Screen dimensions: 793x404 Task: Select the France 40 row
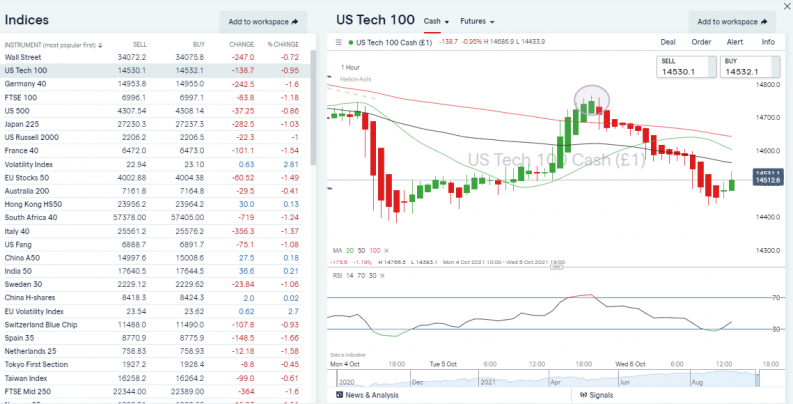coord(153,151)
